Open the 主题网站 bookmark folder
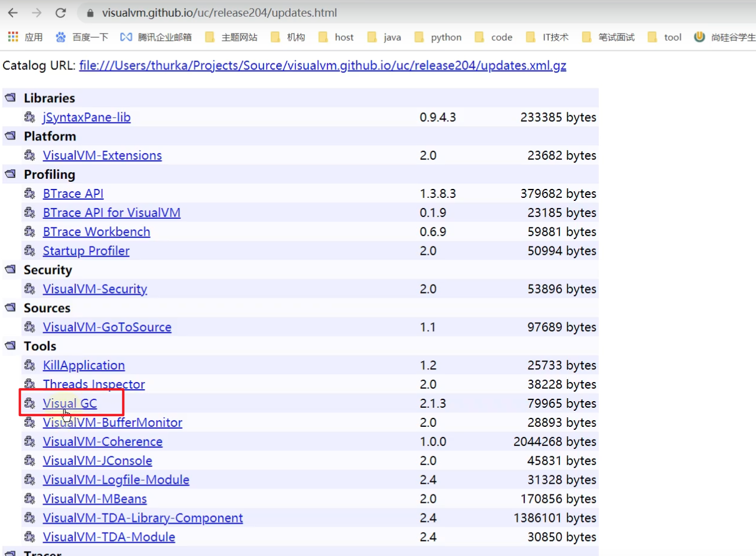The width and height of the screenshot is (756, 556). [231, 37]
